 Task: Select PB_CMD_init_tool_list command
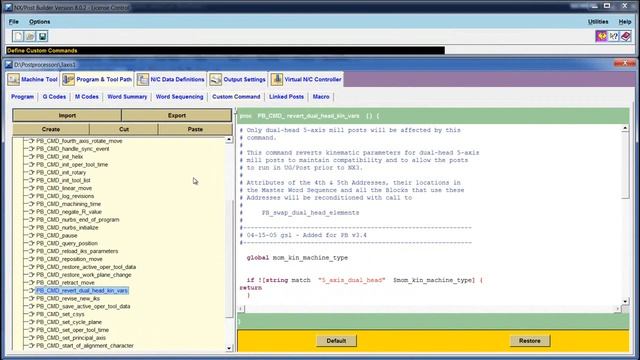click(63, 180)
